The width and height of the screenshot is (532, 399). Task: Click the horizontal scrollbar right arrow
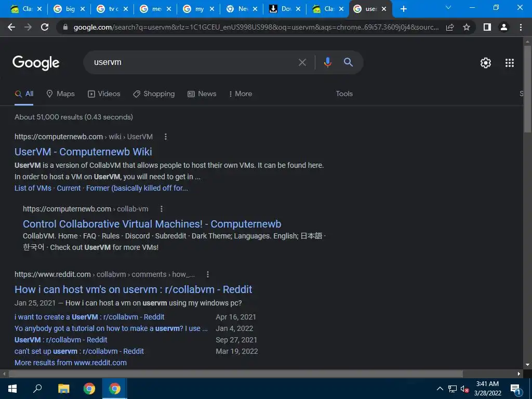click(519, 374)
